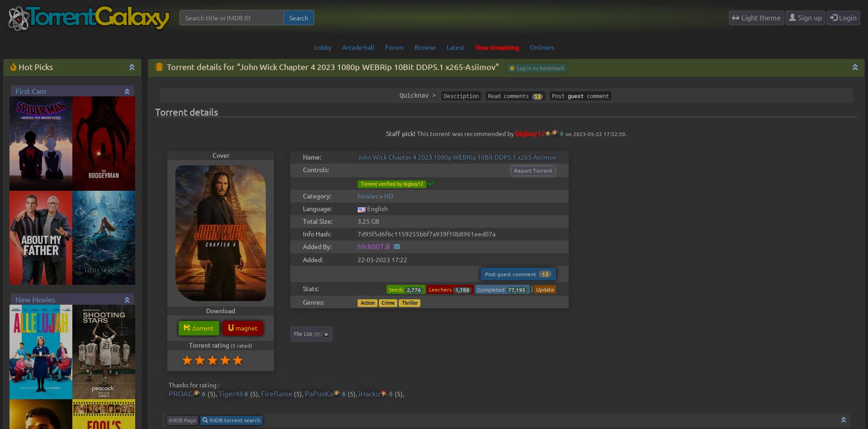The height and width of the screenshot is (429, 868).
Task: Switch to Light theme
Action: (x=756, y=18)
